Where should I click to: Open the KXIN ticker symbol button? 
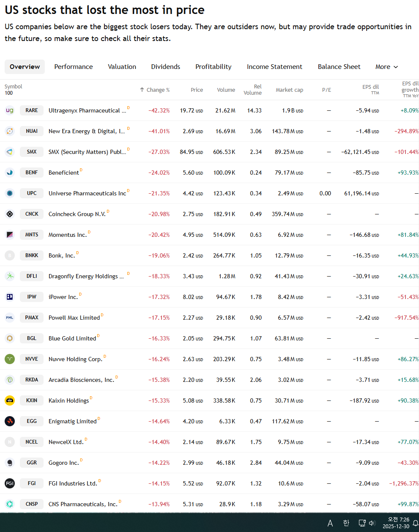point(32,400)
